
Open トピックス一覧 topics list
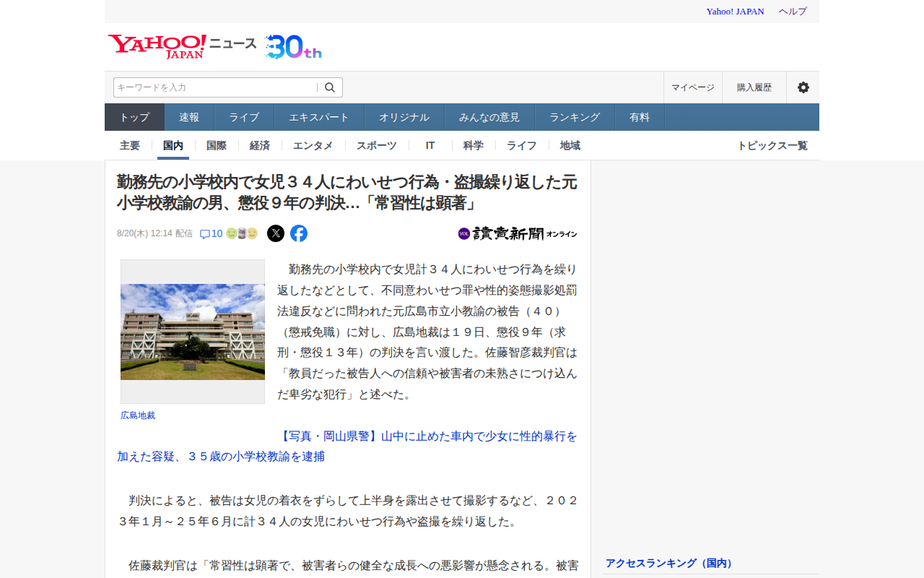pyautogui.click(x=772, y=145)
